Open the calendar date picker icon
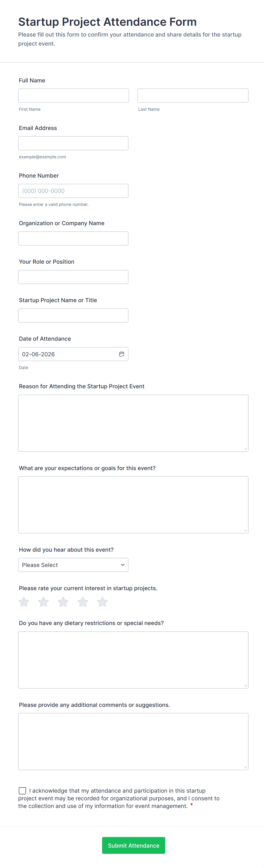This screenshot has width=264, height=868. pyautogui.click(x=121, y=354)
